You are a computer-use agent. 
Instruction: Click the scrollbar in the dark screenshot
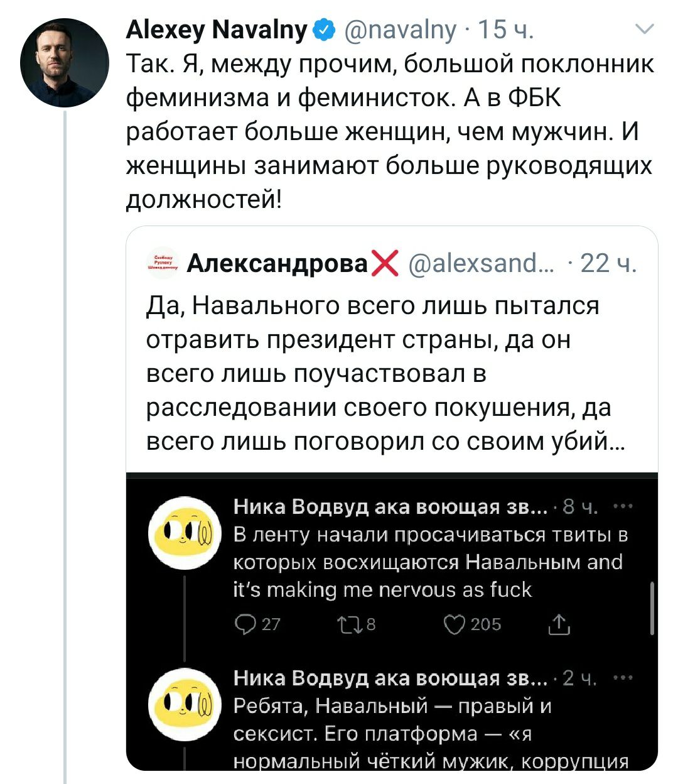653,607
